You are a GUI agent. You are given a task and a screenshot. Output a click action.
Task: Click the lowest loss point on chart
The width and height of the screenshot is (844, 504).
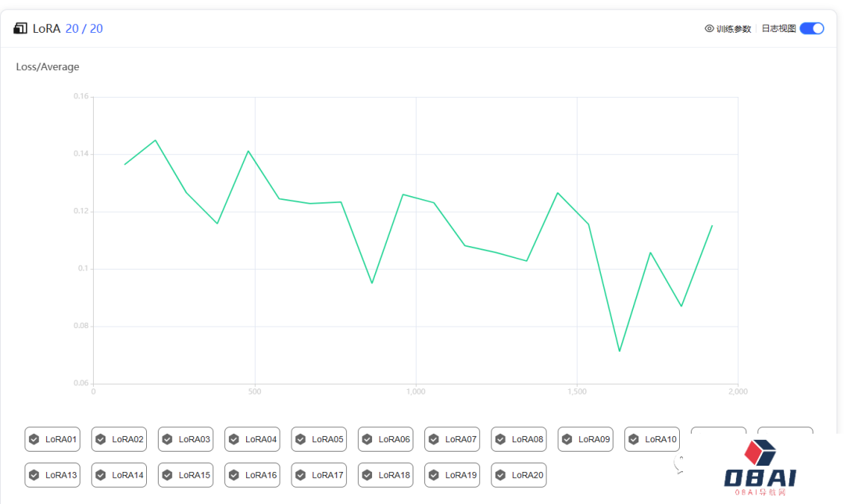pyautogui.click(x=620, y=351)
